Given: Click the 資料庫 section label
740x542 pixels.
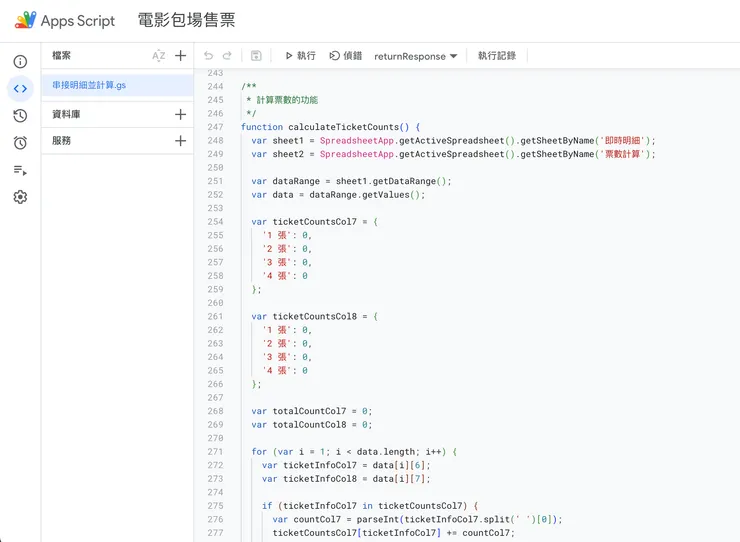Looking at the screenshot, I should click(x=66, y=114).
